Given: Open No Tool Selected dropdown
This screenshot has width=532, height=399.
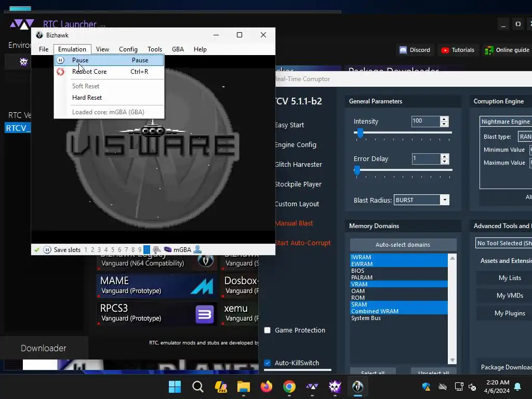Looking at the screenshot, I should (503, 243).
